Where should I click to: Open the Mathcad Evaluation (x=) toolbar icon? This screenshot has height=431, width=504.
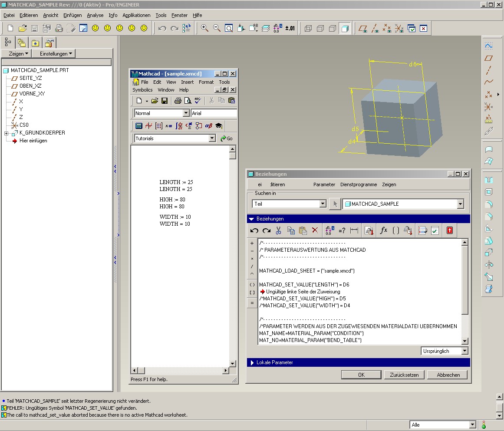click(169, 126)
